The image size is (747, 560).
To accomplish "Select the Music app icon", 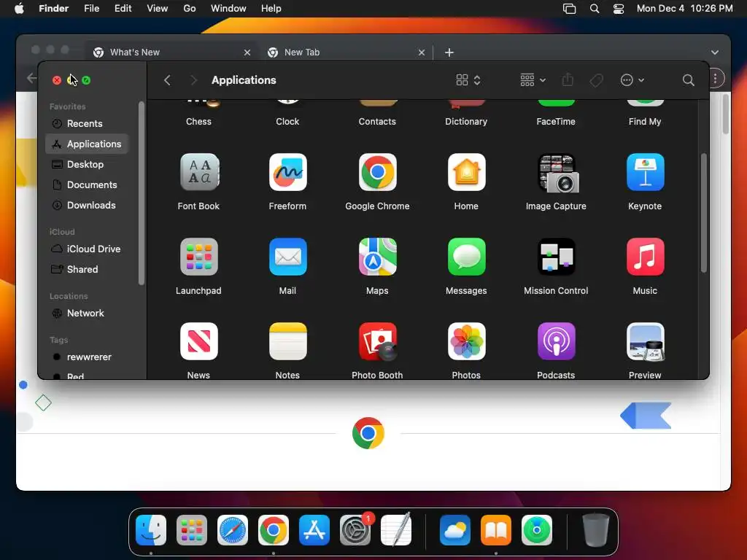I will point(645,257).
